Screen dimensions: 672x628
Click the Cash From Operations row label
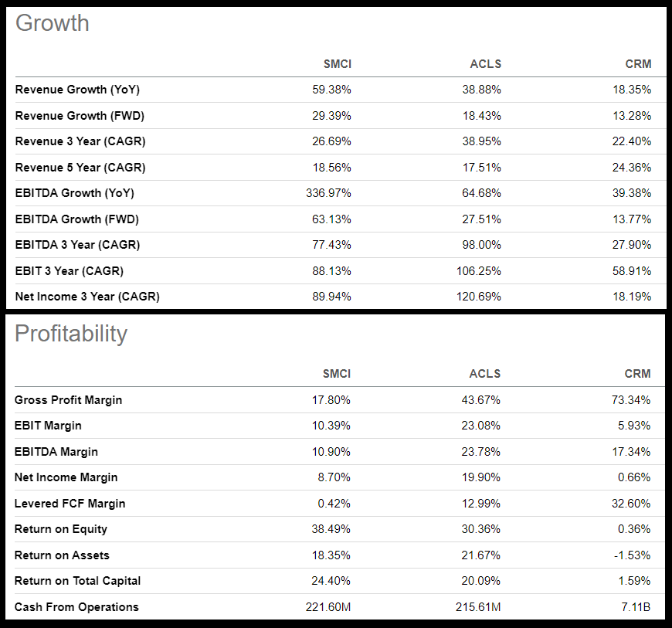(x=77, y=607)
